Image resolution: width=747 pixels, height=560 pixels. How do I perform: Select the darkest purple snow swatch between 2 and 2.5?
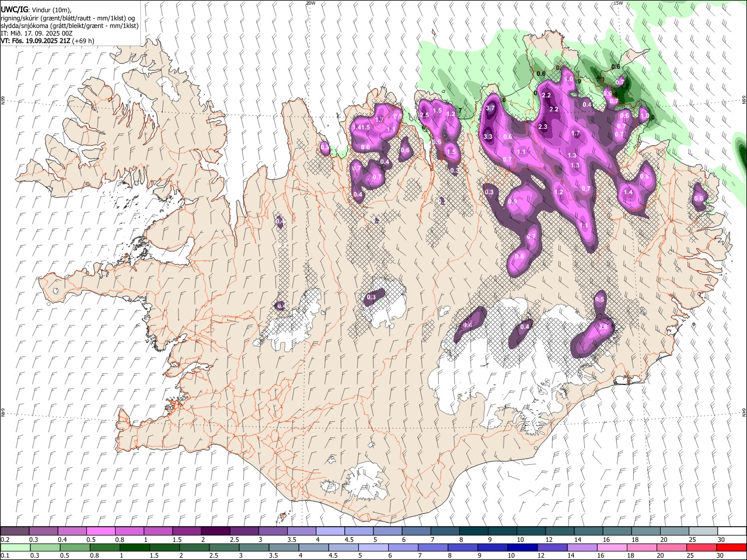(x=215, y=531)
